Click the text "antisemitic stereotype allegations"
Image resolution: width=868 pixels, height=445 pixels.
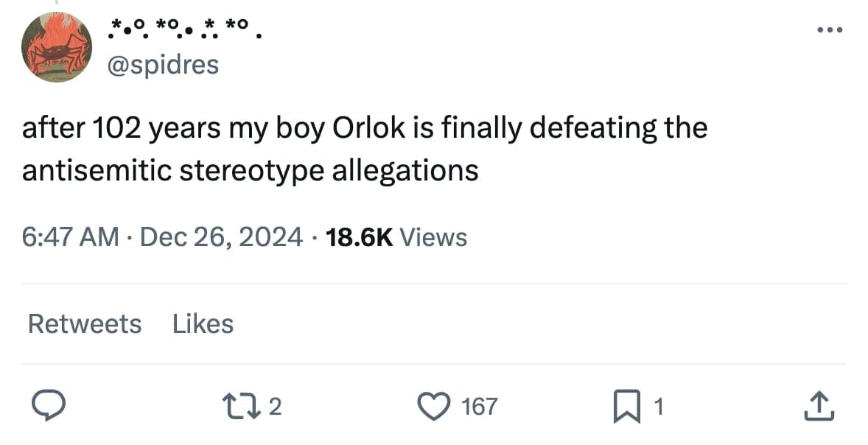[x=251, y=170]
